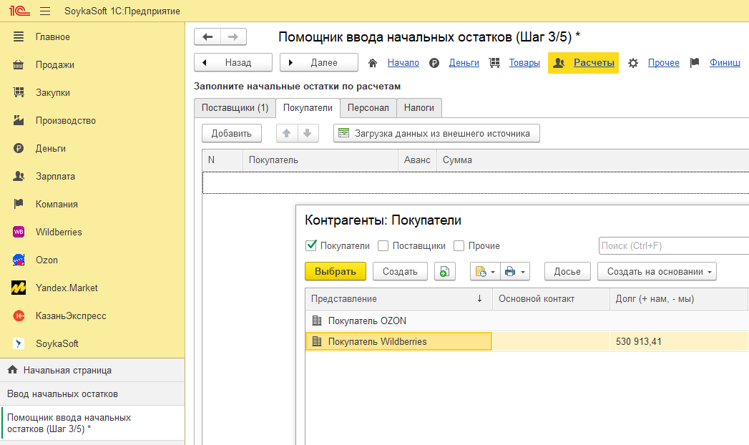Tick the Прочие checkbox

[x=459, y=246]
